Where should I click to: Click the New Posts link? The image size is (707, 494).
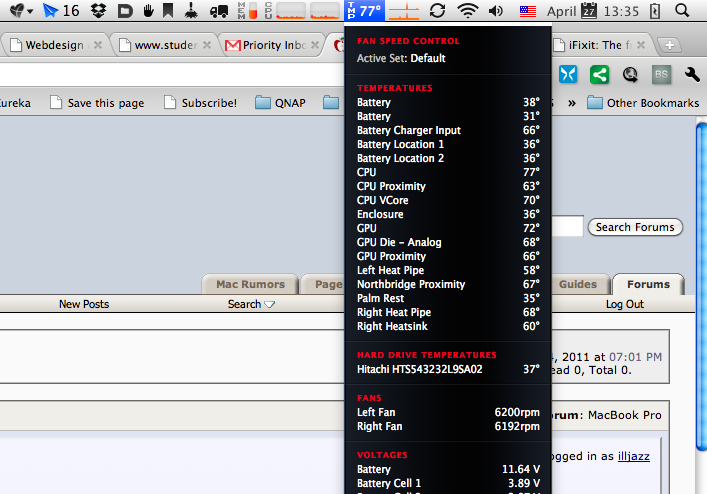coord(84,304)
